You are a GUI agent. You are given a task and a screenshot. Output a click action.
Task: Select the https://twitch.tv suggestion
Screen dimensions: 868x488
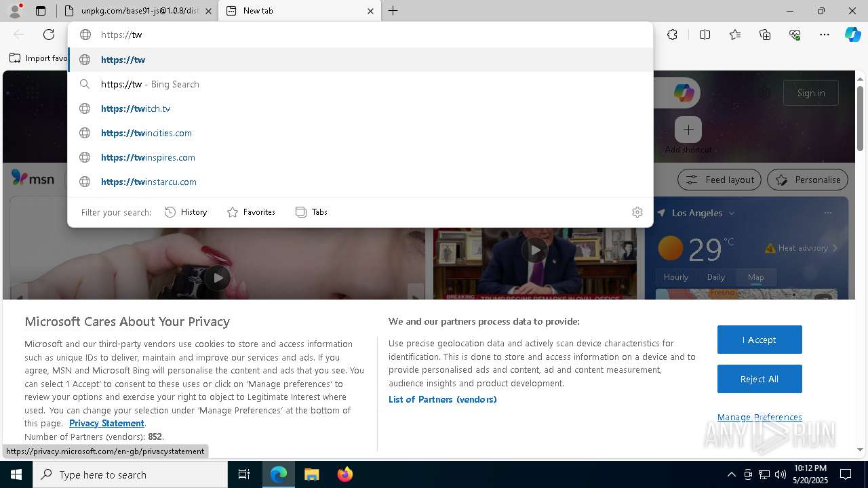click(359, 108)
